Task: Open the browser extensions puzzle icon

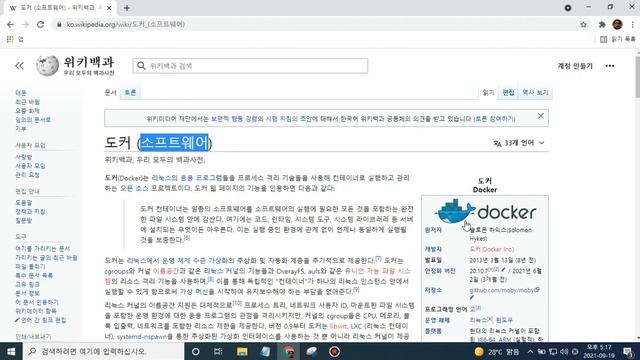Action: click(x=602, y=24)
